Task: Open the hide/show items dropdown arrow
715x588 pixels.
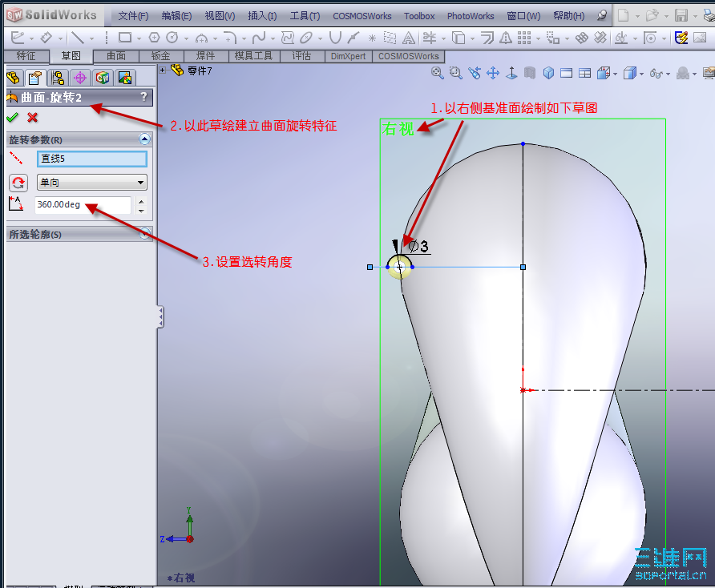Action: (x=668, y=74)
